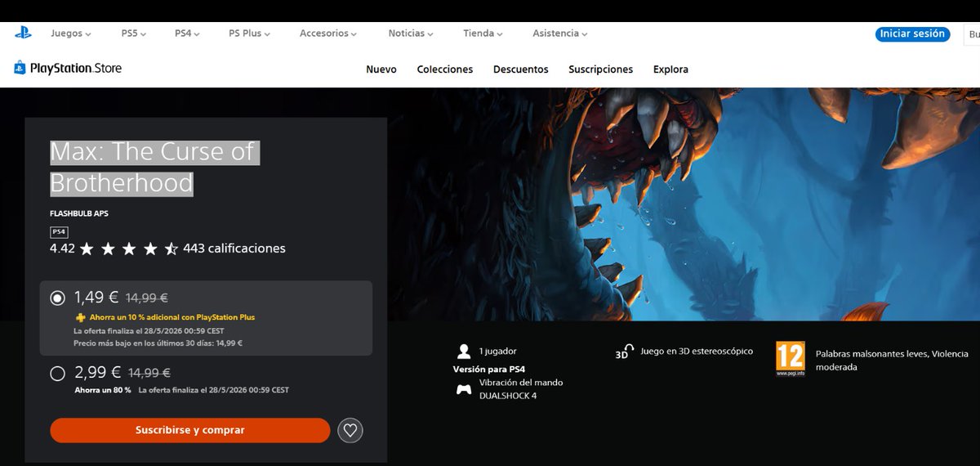Expand the Juegos dropdown menu
The width and height of the screenshot is (980, 466).
pyautogui.click(x=71, y=34)
